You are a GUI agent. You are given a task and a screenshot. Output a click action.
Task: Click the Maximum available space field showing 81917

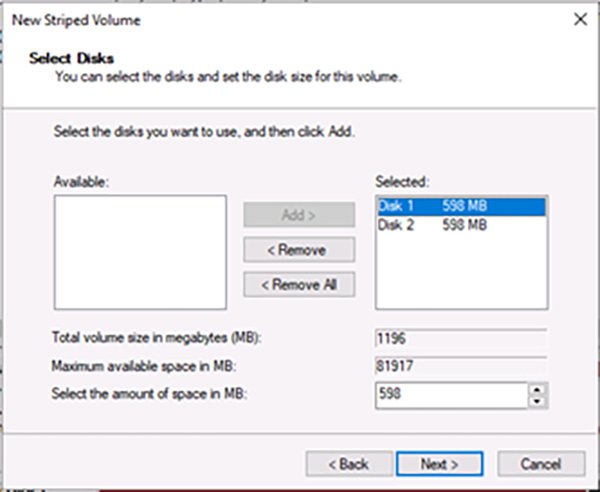coord(460,366)
